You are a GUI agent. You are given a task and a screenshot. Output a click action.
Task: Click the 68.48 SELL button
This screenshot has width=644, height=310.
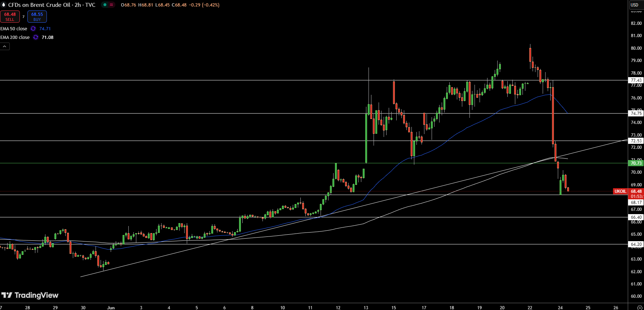pyautogui.click(x=10, y=17)
